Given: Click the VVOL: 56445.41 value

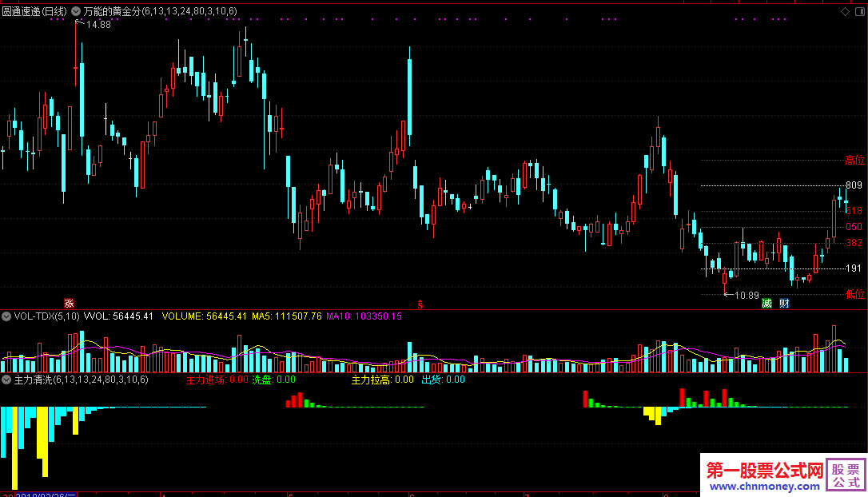Looking at the screenshot, I should (x=118, y=316).
